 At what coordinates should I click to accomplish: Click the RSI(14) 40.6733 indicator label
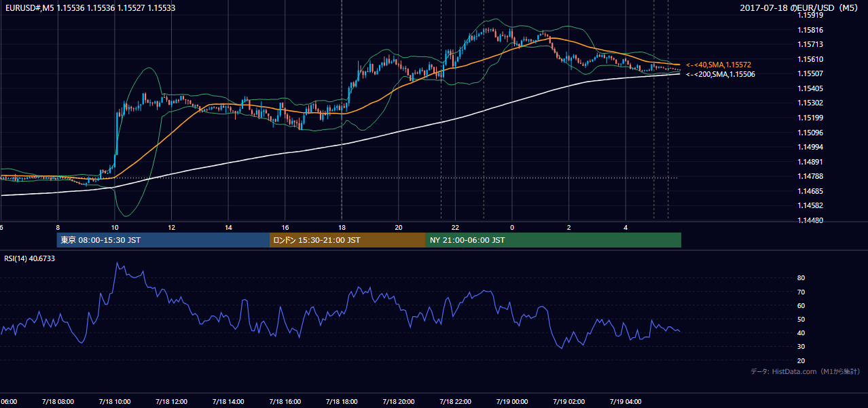coord(30,258)
